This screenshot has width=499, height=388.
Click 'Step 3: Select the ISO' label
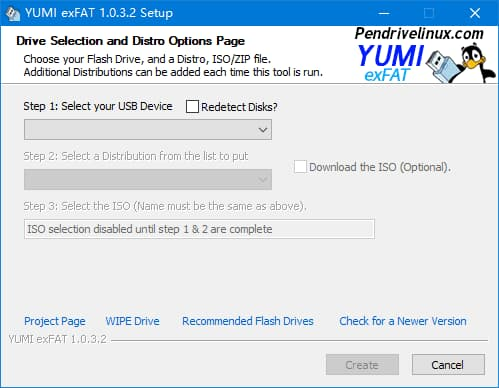pos(165,206)
